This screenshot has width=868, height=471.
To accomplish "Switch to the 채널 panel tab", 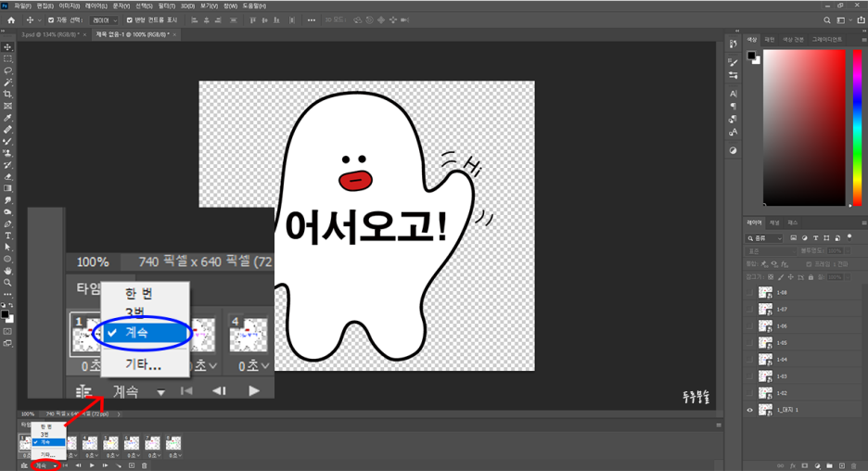I will pyautogui.click(x=774, y=223).
